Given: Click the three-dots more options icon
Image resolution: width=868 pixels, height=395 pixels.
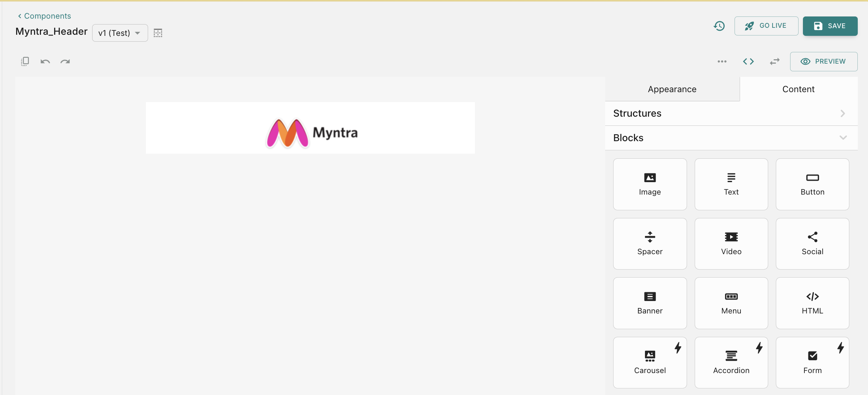Looking at the screenshot, I should pos(722,61).
